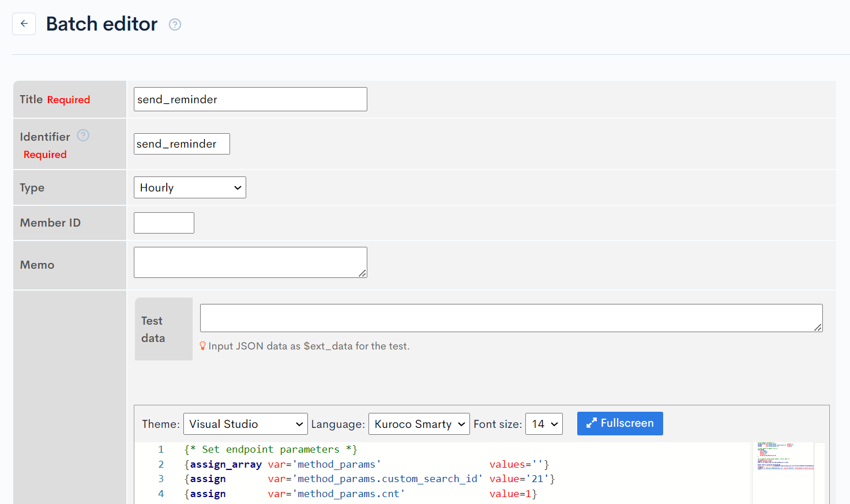Click the back arrow beside Batch editor heading

tap(24, 24)
